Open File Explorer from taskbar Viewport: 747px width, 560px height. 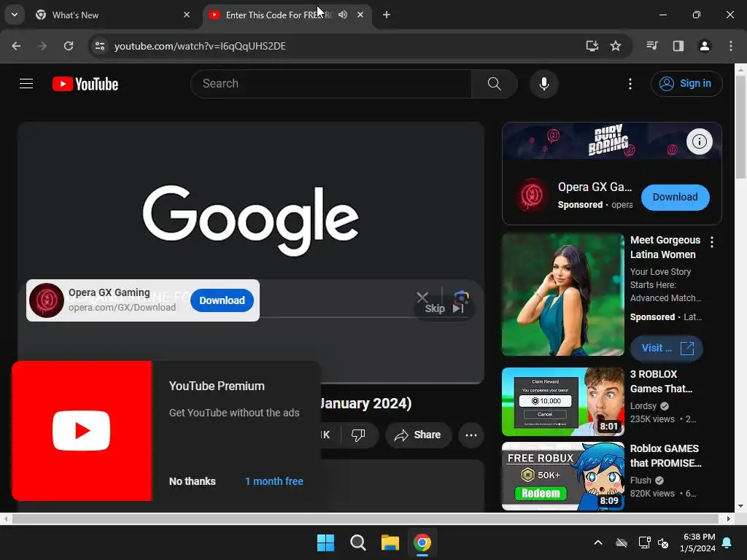pyautogui.click(x=390, y=542)
